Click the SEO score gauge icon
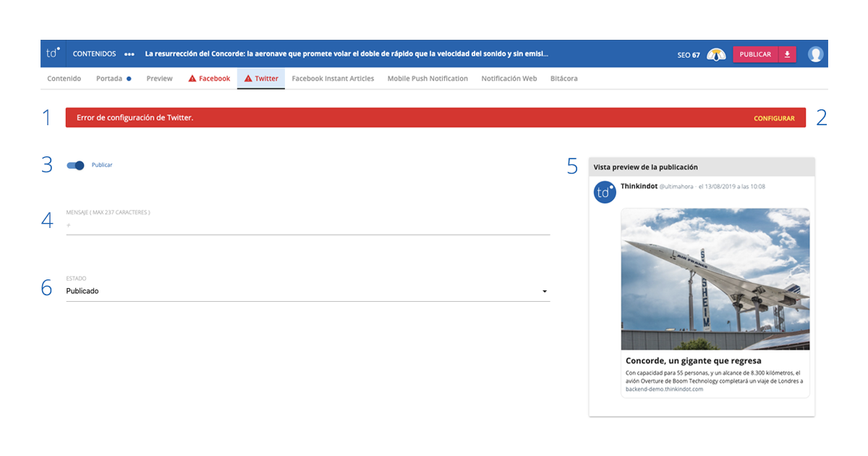868x456 pixels. pyautogui.click(x=716, y=54)
